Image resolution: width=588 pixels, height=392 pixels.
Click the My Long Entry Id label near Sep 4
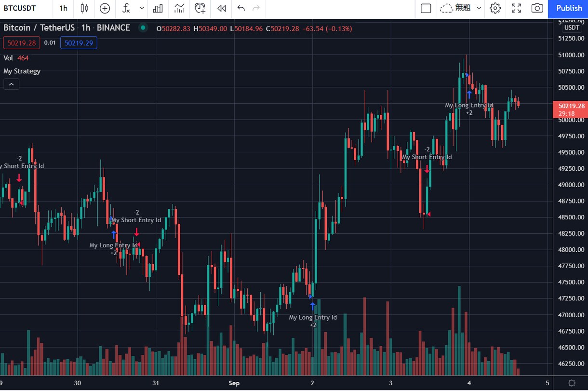[469, 105]
